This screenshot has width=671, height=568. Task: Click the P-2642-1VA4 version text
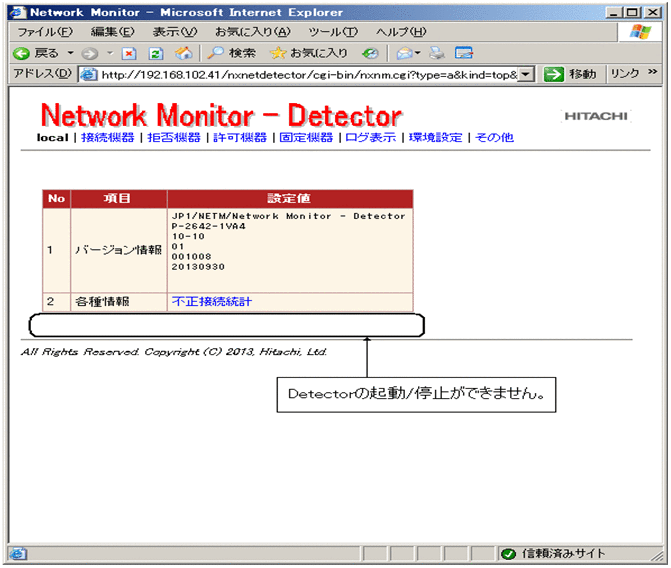pyautogui.click(x=209, y=226)
